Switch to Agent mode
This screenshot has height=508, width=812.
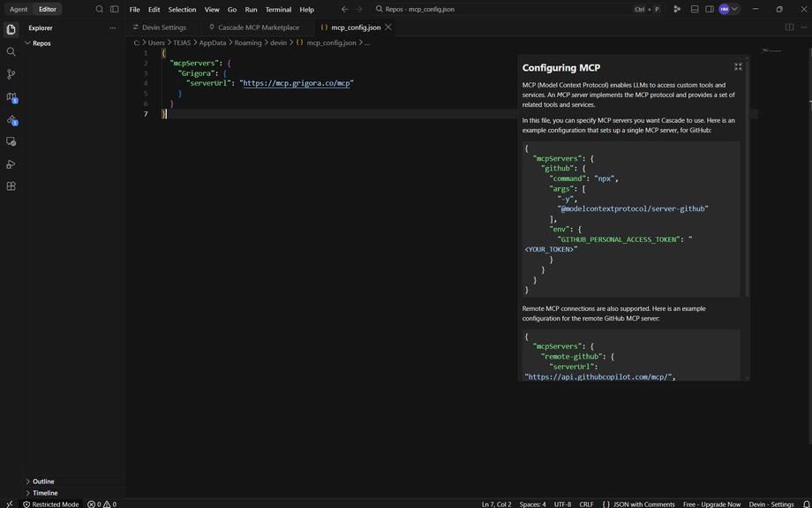(19, 10)
